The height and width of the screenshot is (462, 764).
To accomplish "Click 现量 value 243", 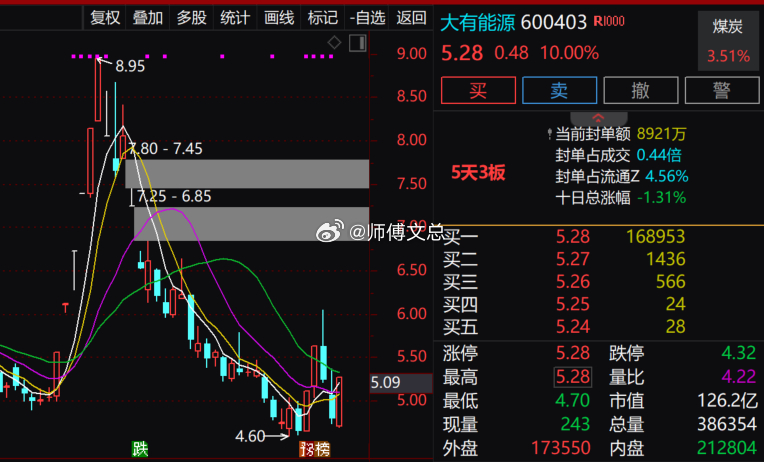I will point(575,424).
